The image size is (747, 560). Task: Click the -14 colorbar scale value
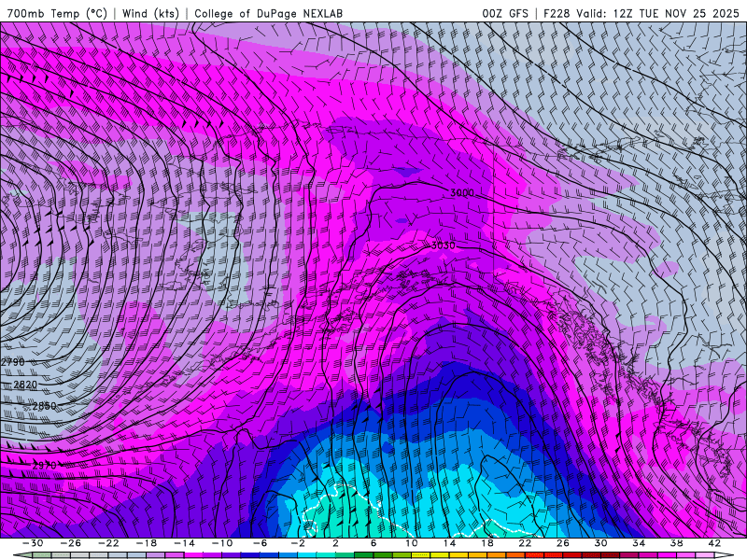tap(184, 543)
